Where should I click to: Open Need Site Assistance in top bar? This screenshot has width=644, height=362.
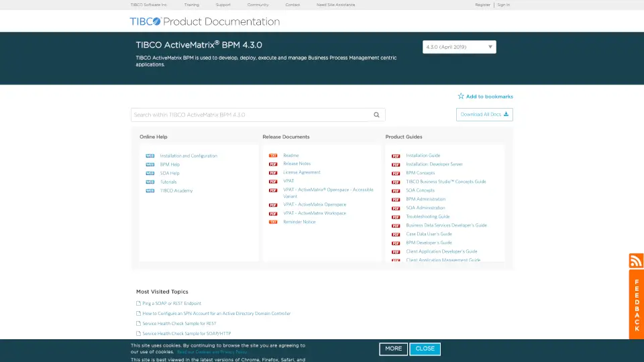[x=335, y=5]
